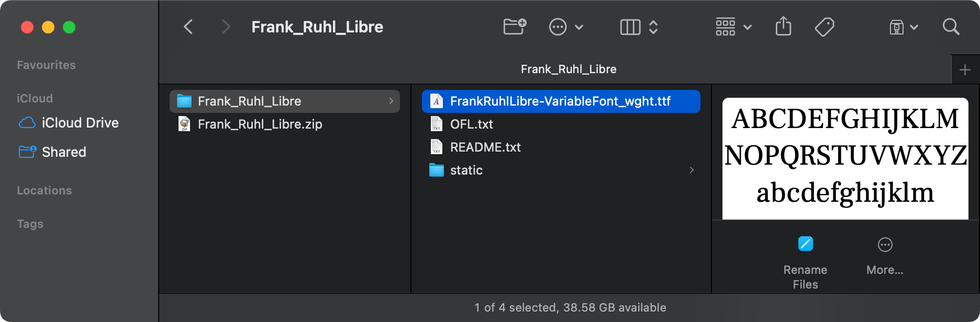Viewport: 980px width, 322px height.
Task: Expand the static folder chevron
Action: coord(692,170)
